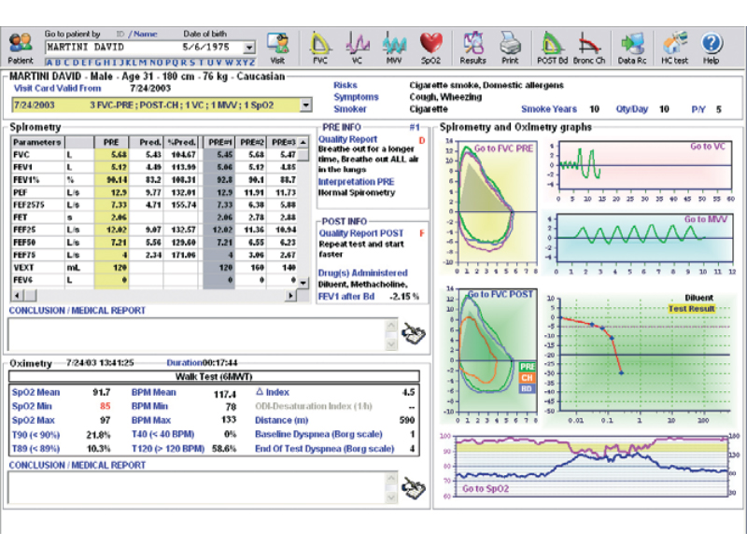
Task: Click the Print icon
Action: click(510, 48)
